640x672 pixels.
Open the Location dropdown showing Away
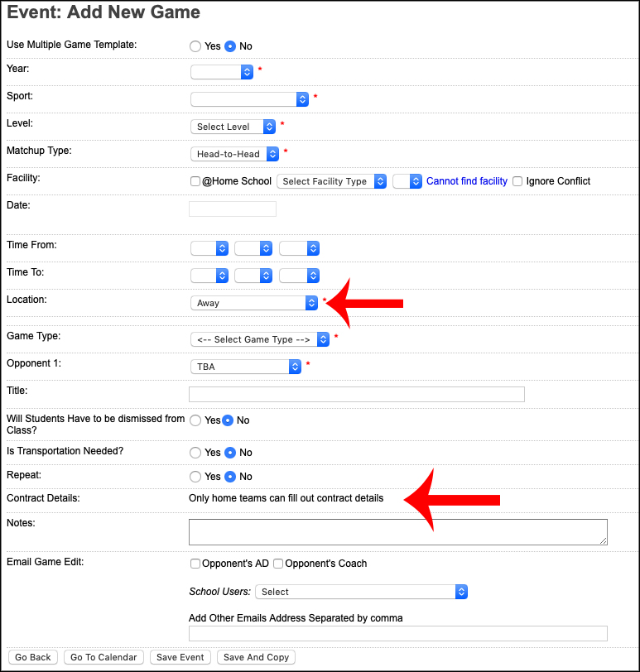[x=254, y=303]
